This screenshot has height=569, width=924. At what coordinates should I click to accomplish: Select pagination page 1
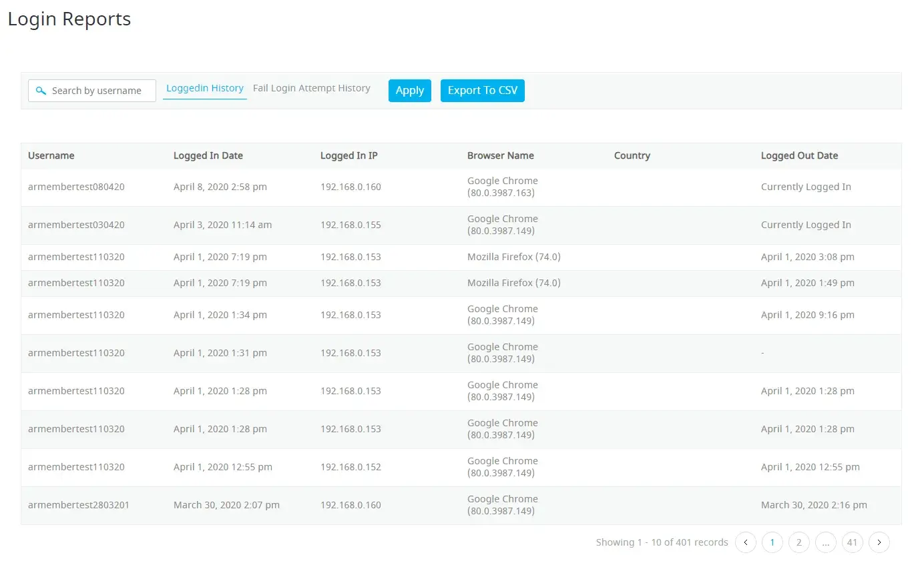tap(772, 542)
